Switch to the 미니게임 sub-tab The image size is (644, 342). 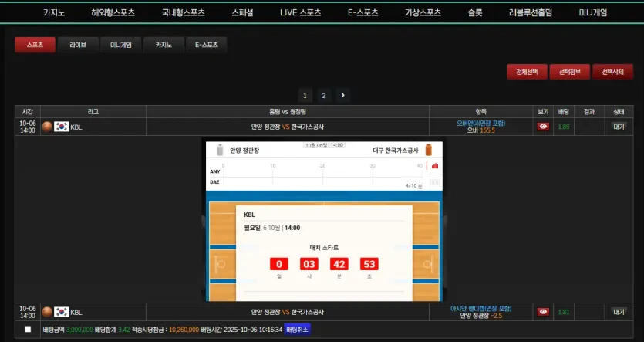(x=121, y=45)
